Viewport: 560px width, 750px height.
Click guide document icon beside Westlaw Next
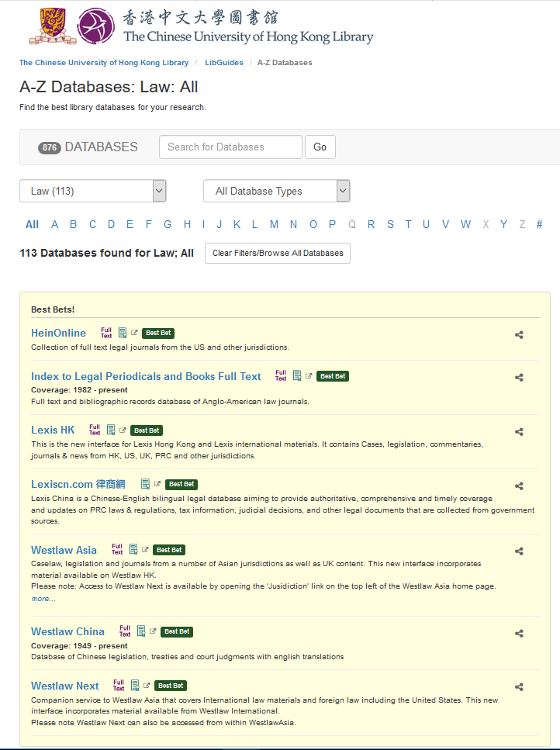[135, 686]
